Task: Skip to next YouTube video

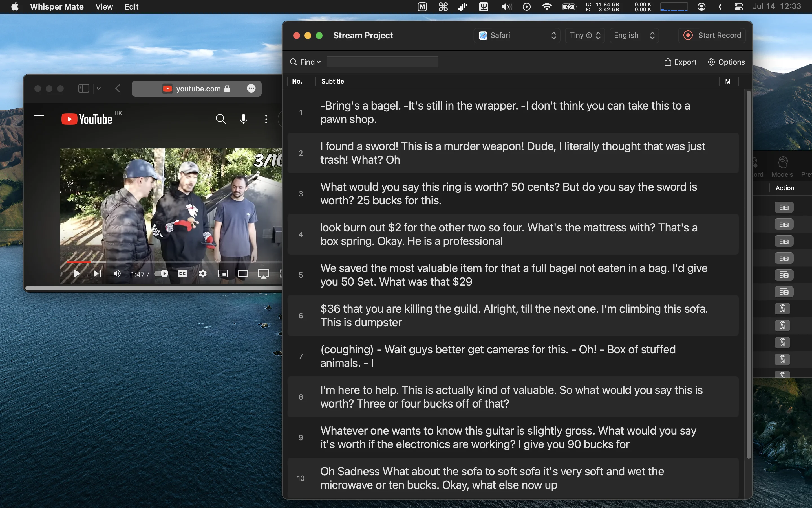Action: [x=97, y=273]
